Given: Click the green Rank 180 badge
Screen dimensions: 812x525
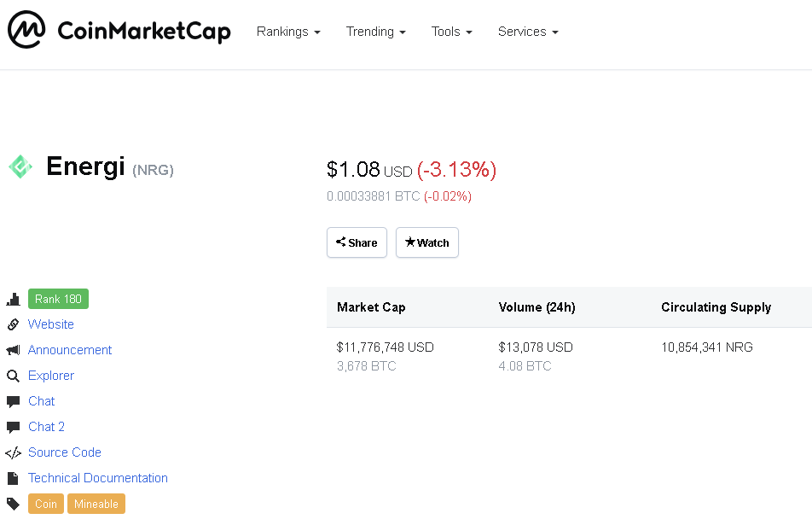Looking at the screenshot, I should pos(58,299).
